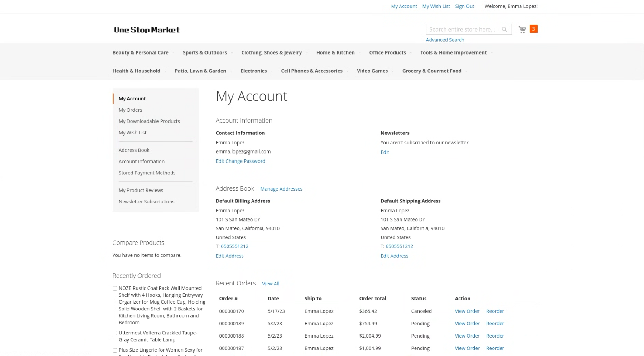
Task: Select the Plus Size Lingerie checkbox
Action: pyautogui.click(x=115, y=350)
